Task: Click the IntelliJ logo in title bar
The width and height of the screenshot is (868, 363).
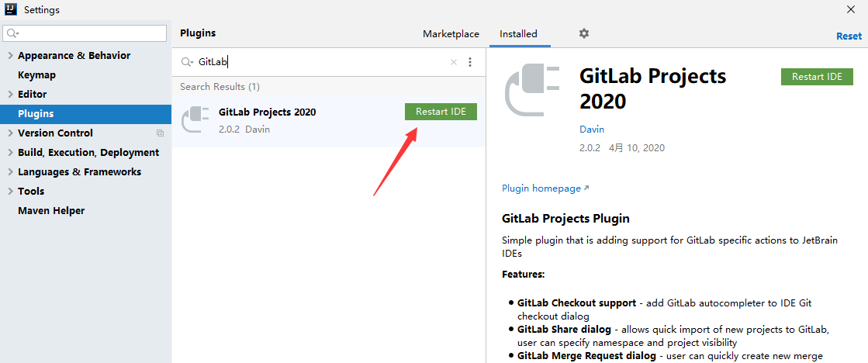Action: click(11, 9)
